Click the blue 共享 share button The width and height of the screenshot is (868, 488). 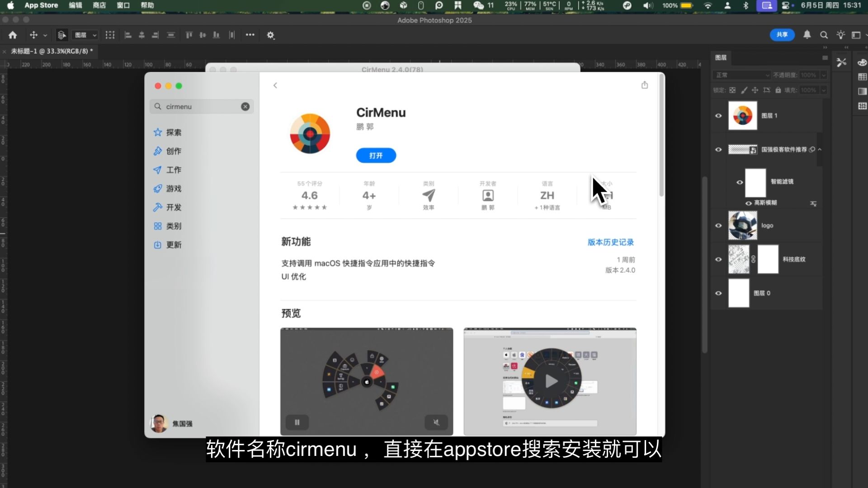point(782,35)
